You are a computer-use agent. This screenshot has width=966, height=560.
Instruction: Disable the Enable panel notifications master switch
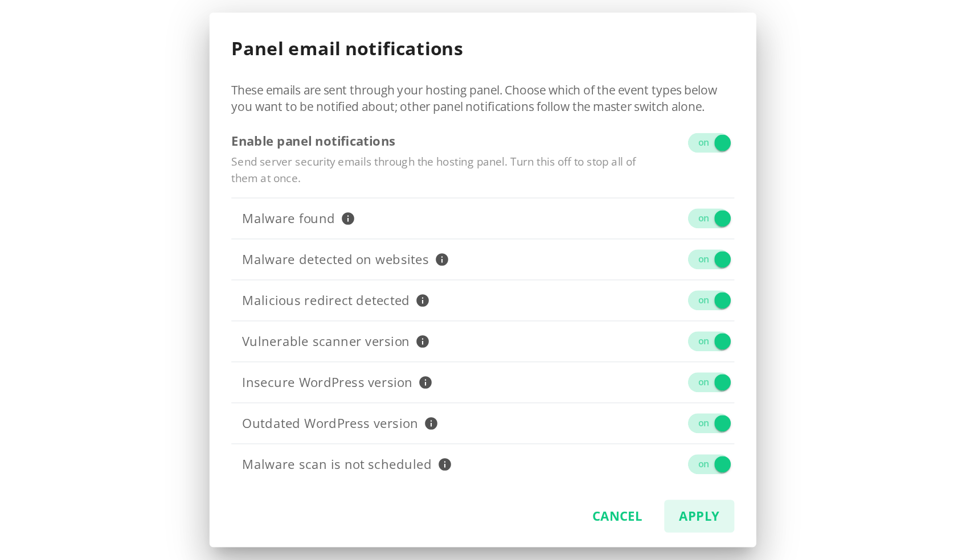[709, 143]
